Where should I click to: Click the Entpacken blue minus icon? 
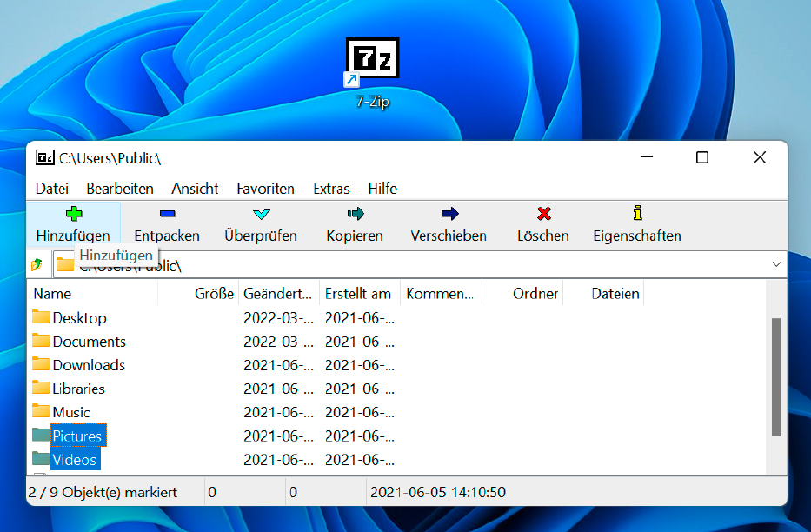click(x=168, y=214)
